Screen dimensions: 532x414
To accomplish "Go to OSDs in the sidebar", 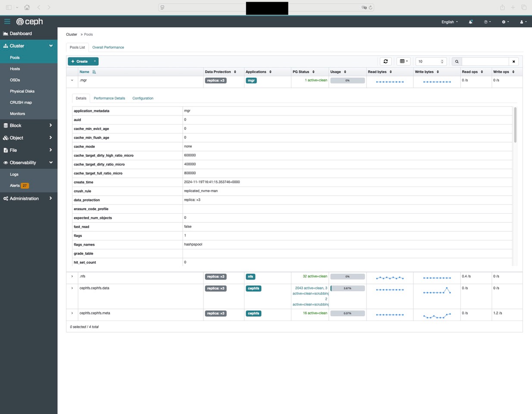I will click(28, 80).
